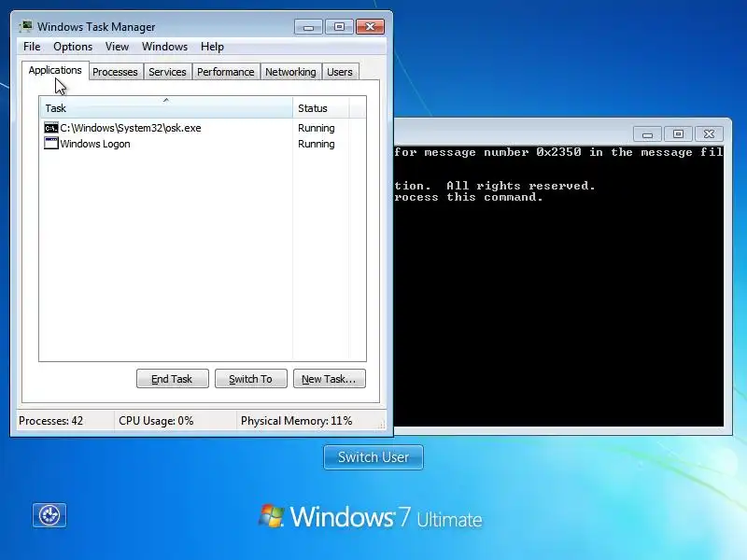Click the Switch User button
The height and width of the screenshot is (560, 747).
tap(373, 457)
